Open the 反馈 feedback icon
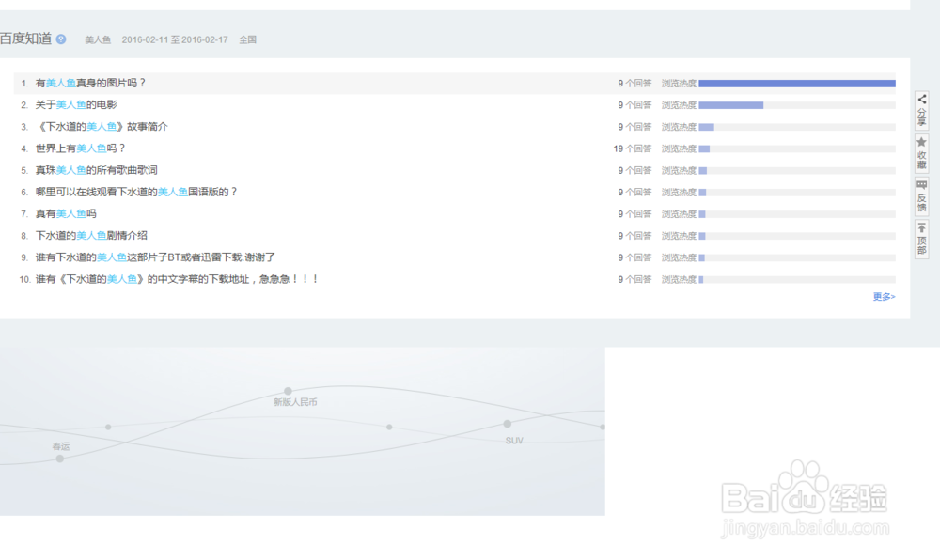Viewport: 940px width, 560px height. click(x=921, y=196)
